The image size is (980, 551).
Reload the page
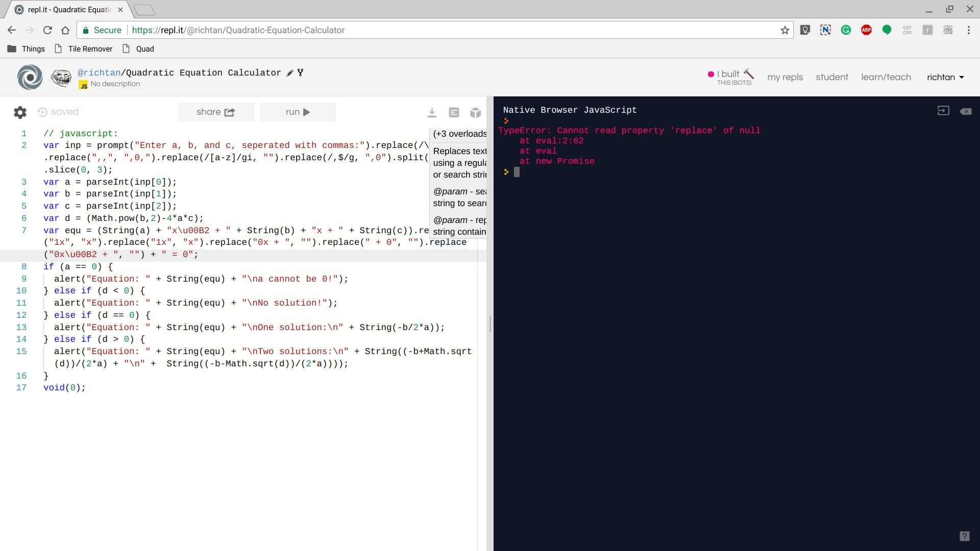point(47,30)
